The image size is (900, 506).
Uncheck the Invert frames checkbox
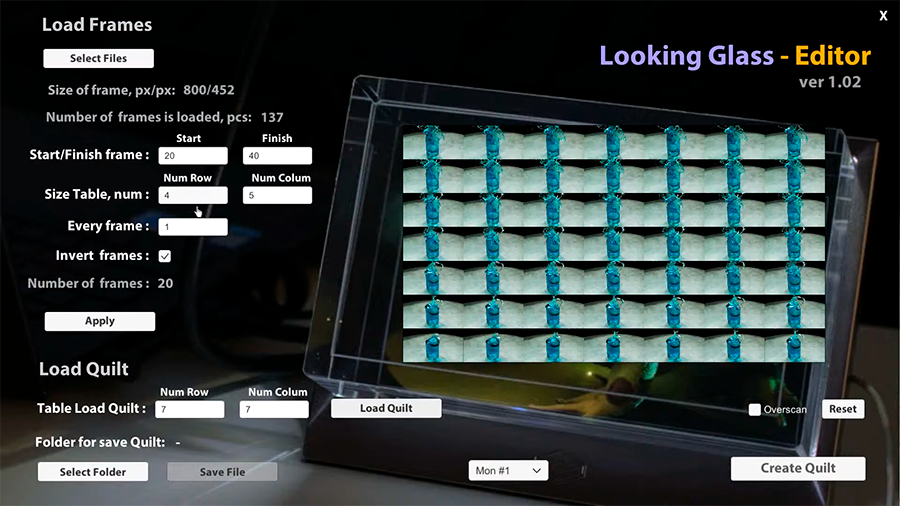(165, 256)
